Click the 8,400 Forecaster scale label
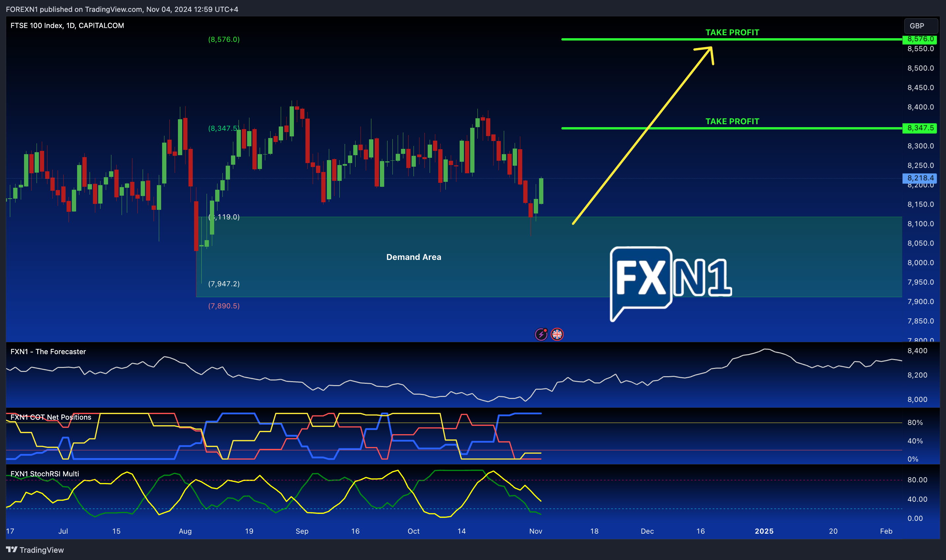The width and height of the screenshot is (946, 560). click(917, 350)
